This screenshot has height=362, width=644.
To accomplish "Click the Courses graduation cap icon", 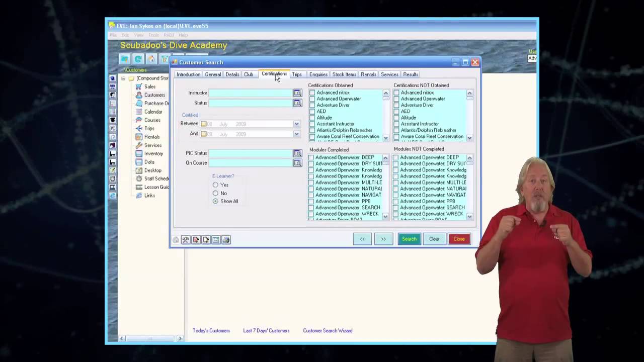I will tap(139, 120).
